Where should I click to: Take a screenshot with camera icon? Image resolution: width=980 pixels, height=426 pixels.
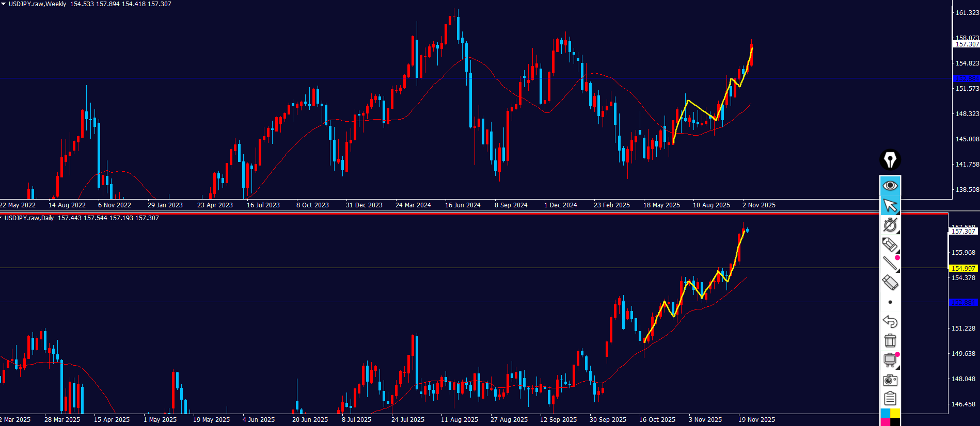click(890, 380)
